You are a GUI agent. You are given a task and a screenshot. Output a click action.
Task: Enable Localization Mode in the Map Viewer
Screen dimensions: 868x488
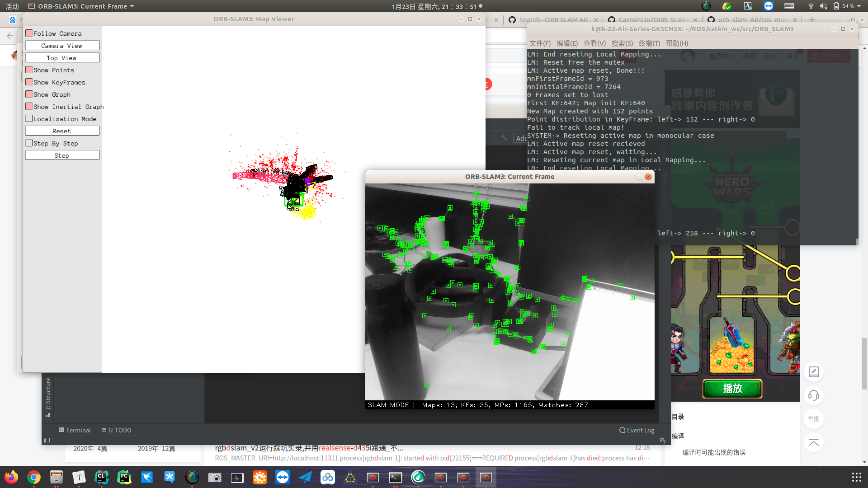29,118
